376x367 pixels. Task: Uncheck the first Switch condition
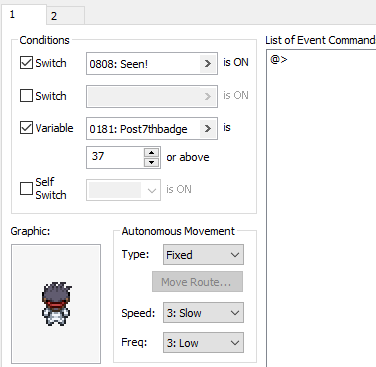pos(26,63)
